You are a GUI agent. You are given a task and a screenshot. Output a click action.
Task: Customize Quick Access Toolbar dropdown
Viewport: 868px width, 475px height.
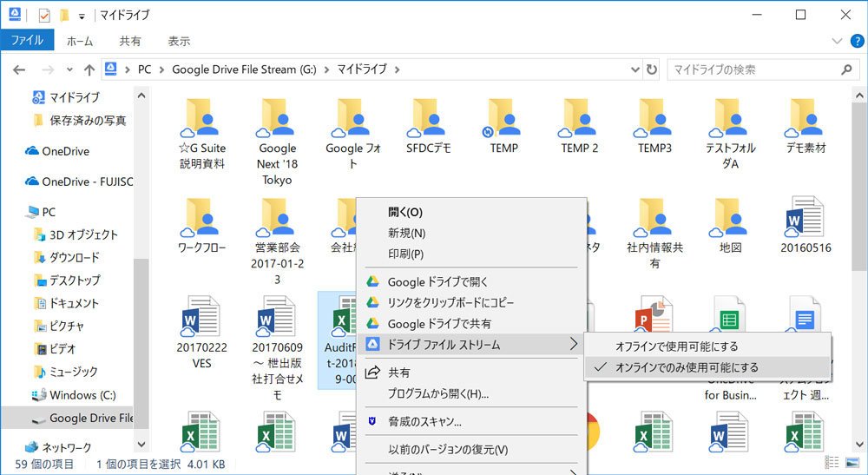[82, 16]
